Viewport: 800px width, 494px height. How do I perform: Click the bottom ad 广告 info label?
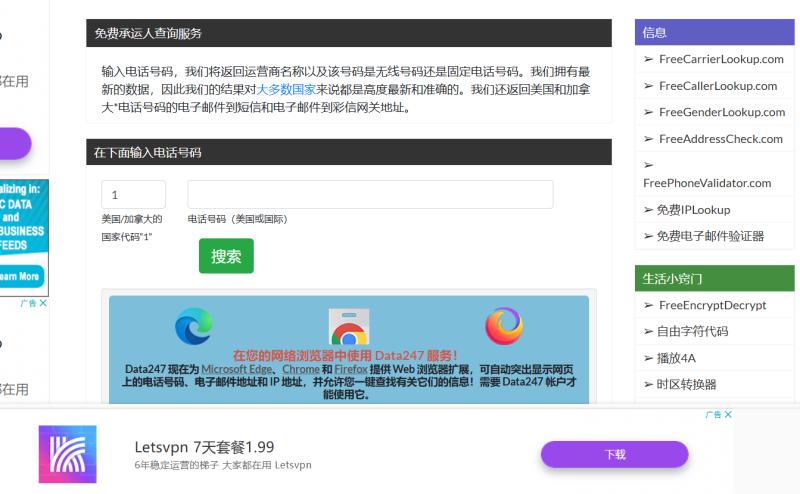pos(713,414)
